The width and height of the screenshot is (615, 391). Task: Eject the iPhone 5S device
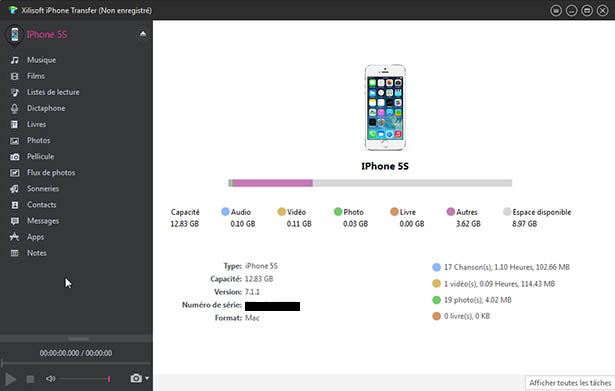coord(143,34)
